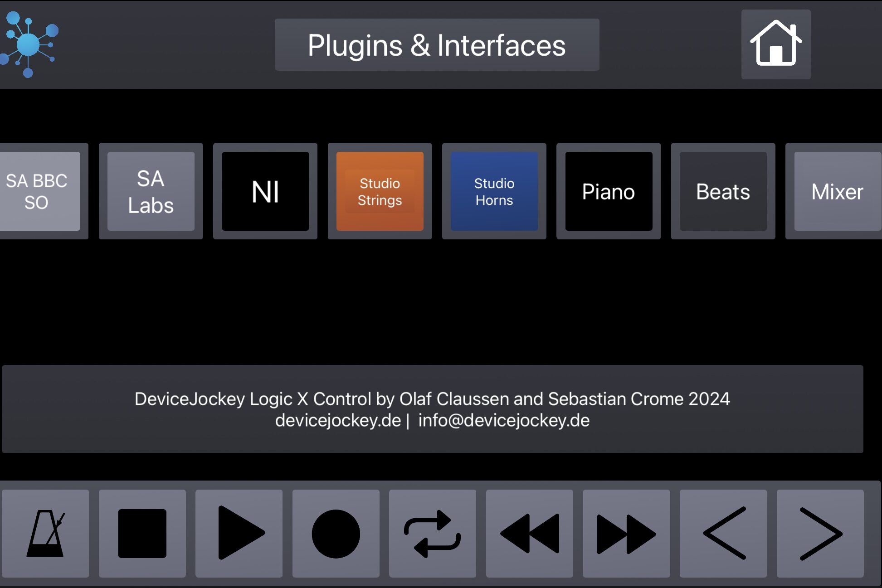The image size is (882, 588).
Task: Switch to the Mixer interface
Action: point(837,191)
